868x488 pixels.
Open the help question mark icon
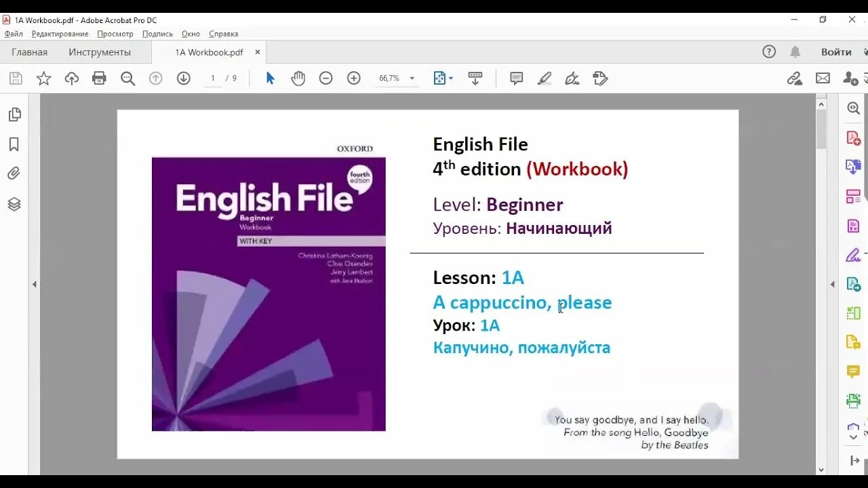click(769, 52)
